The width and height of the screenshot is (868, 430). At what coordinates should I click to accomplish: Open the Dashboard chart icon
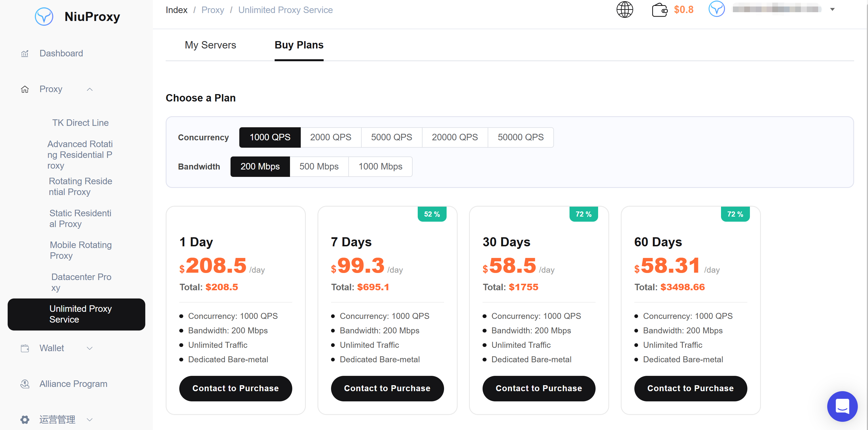coord(25,53)
